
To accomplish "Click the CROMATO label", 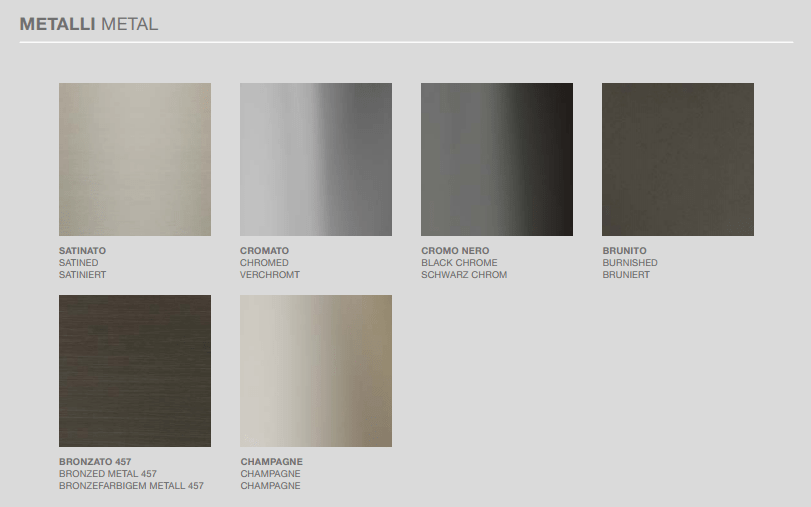I will (x=264, y=251).
